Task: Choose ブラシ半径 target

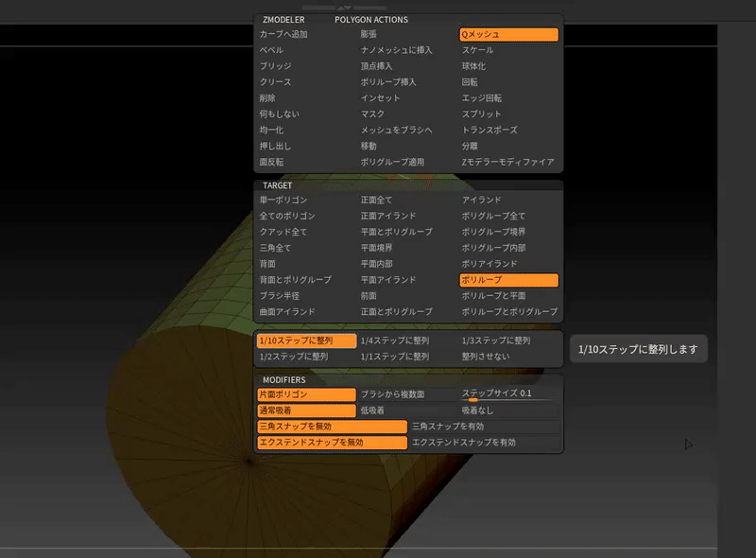Action: (279, 295)
